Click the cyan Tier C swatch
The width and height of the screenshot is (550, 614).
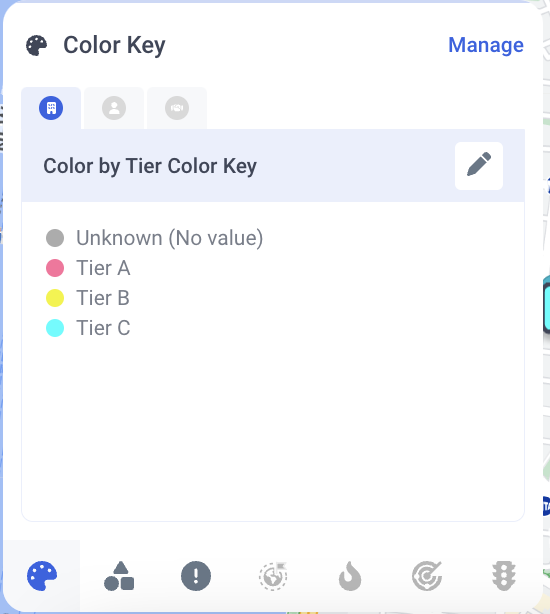click(55, 328)
